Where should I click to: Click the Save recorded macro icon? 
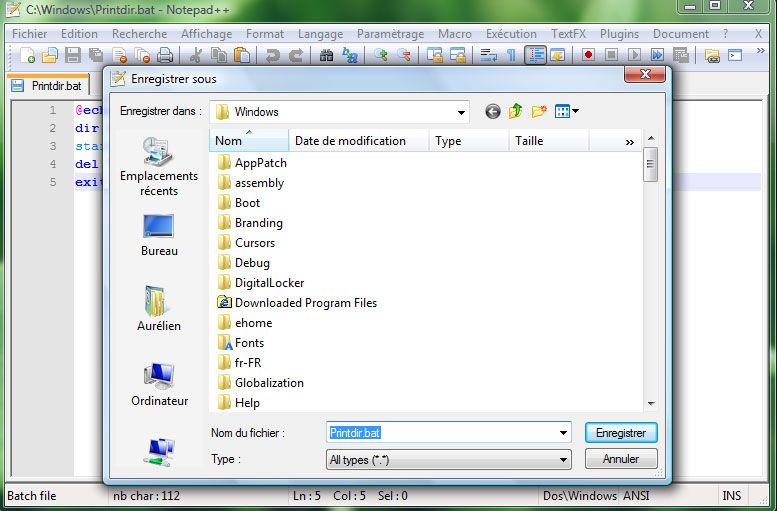[x=681, y=55]
